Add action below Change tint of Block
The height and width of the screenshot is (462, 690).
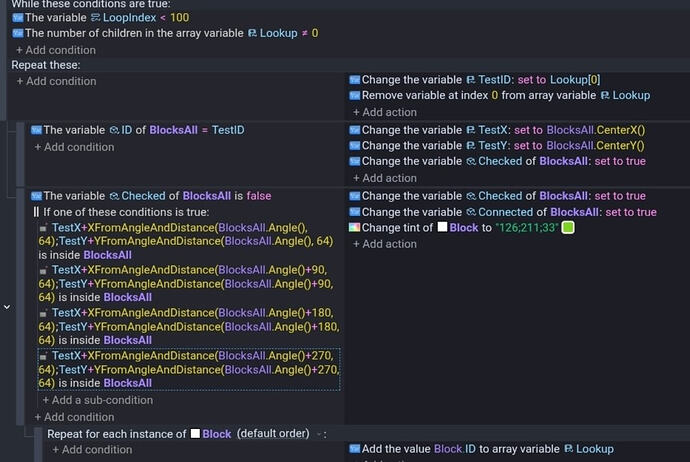click(385, 244)
